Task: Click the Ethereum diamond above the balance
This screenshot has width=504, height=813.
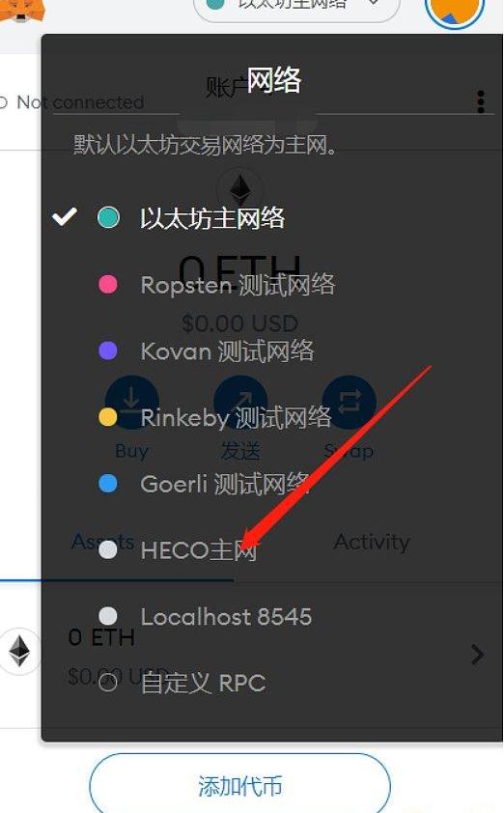Action: point(240,190)
